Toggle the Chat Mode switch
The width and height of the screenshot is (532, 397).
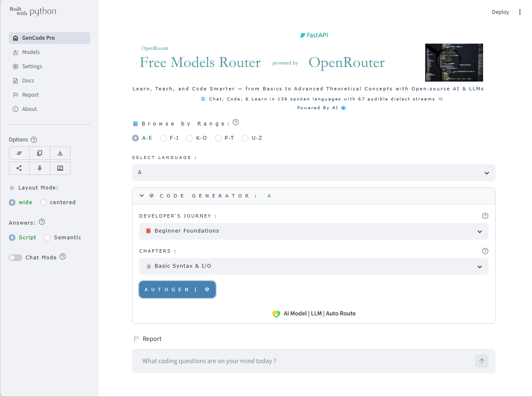tap(15, 258)
